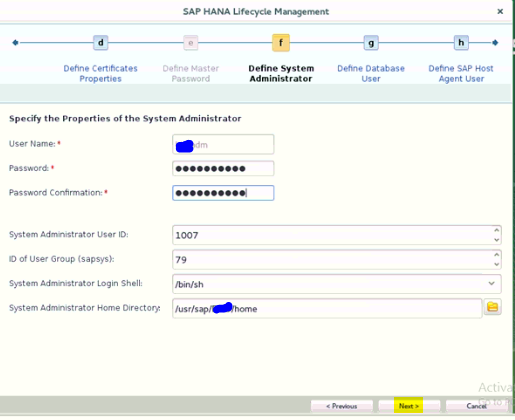Click right arrow of step roadmap

pos(495,43)
